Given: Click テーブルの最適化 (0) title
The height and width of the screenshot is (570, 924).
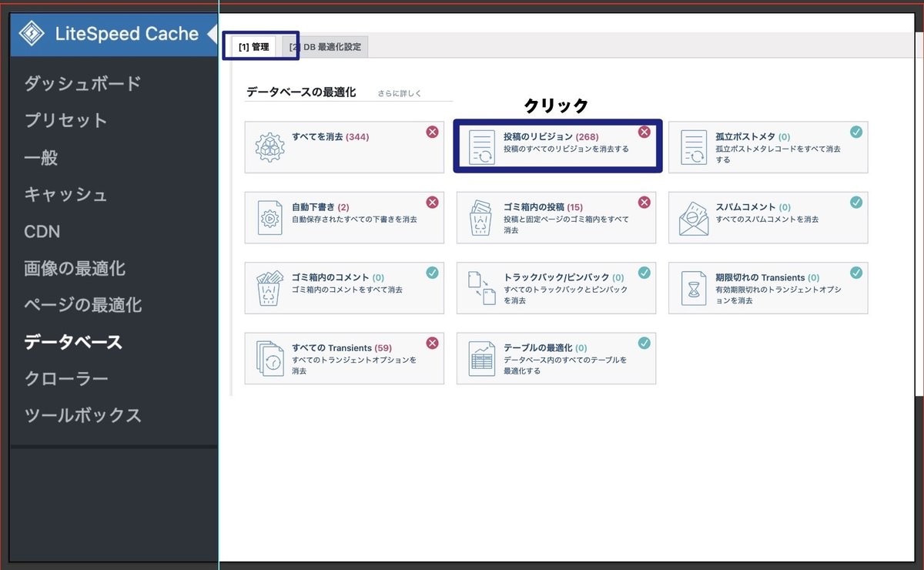Looking at the screenshot, I should (x=545, y=348).
